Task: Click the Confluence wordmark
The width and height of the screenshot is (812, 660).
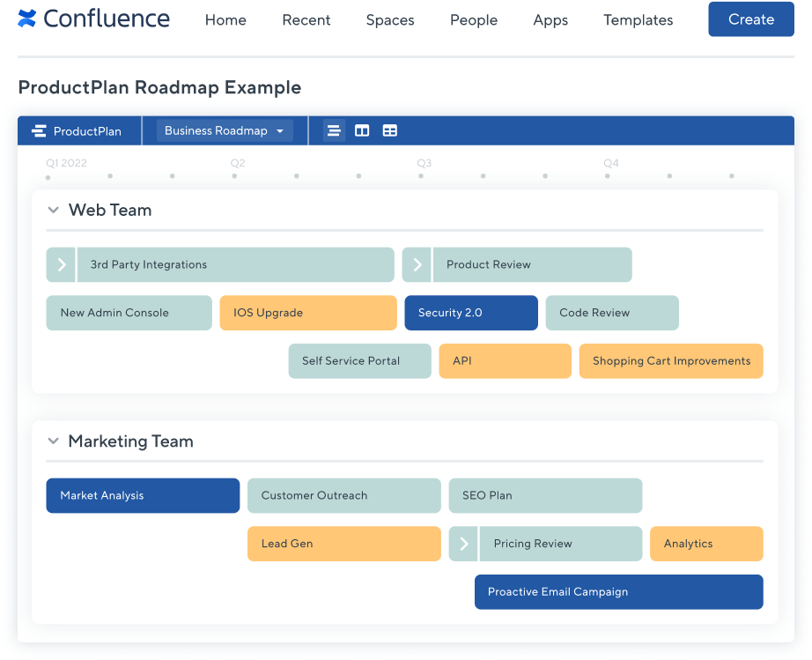Action: click(107, 19)
